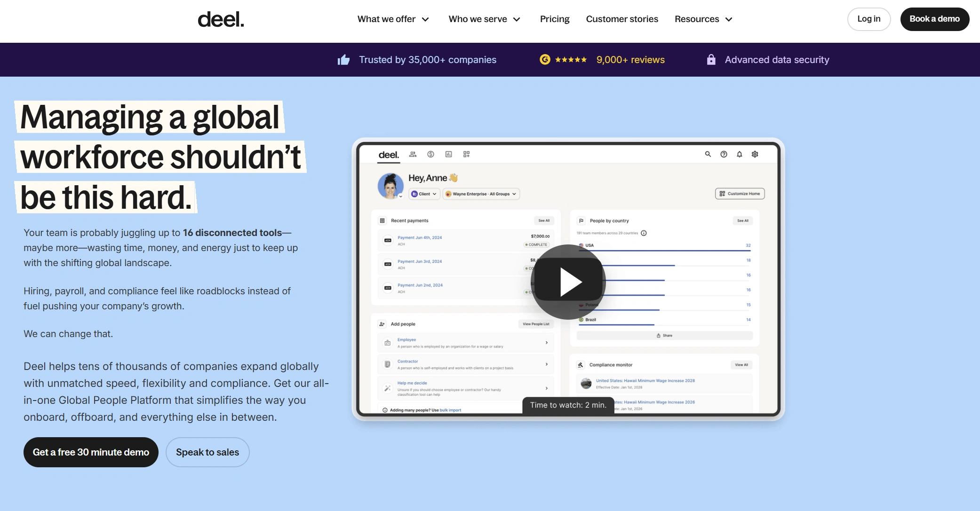Click the Advanced data security lock icon
The image size is (980, 511).
pyautogui.click(x=711, y=60)
